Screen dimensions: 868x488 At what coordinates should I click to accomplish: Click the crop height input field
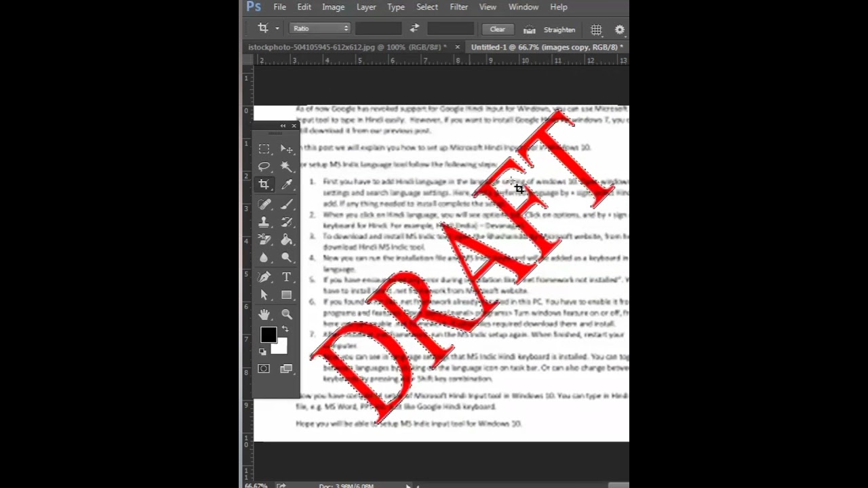point(451,28)
